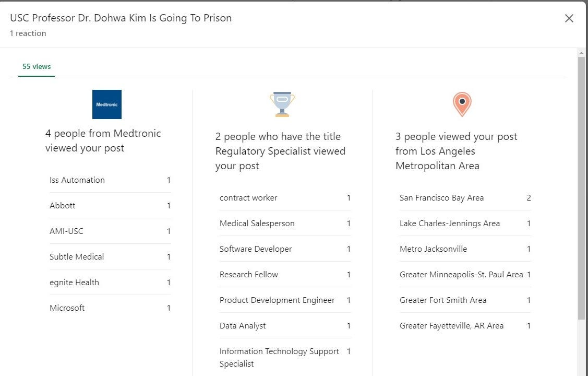The width and height of the screenshot is (588, 376).
Task: Click the Medical Salesperson title row
Action: pyautogui.click(x=285, y=224)
